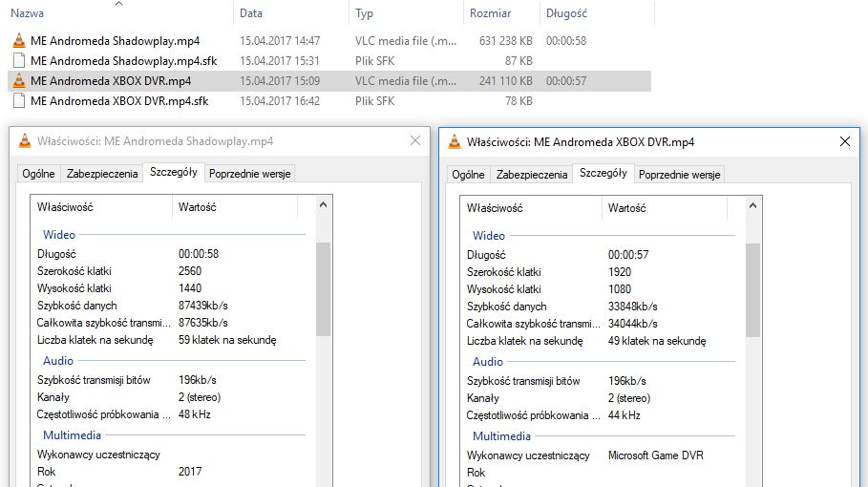Click the Właściwość column header in Shadowplay details
This screenshot has height=487, width=868.
pos(65,207)
